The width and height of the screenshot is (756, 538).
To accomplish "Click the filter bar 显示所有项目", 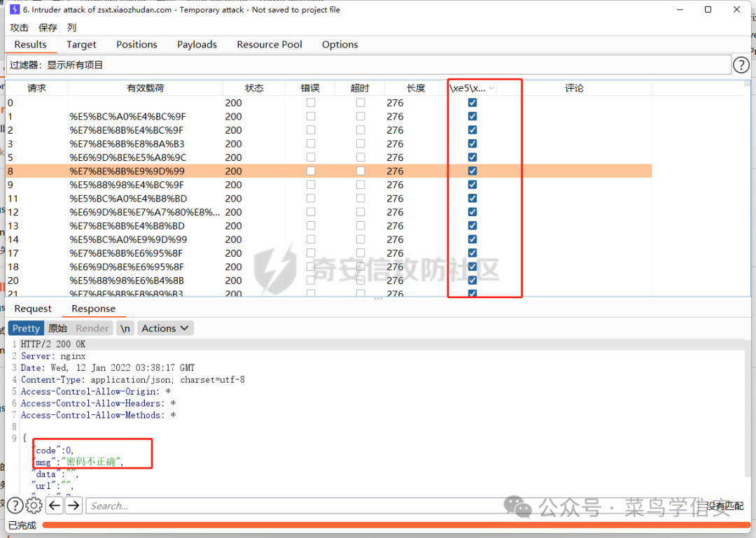I will [369, 64].
